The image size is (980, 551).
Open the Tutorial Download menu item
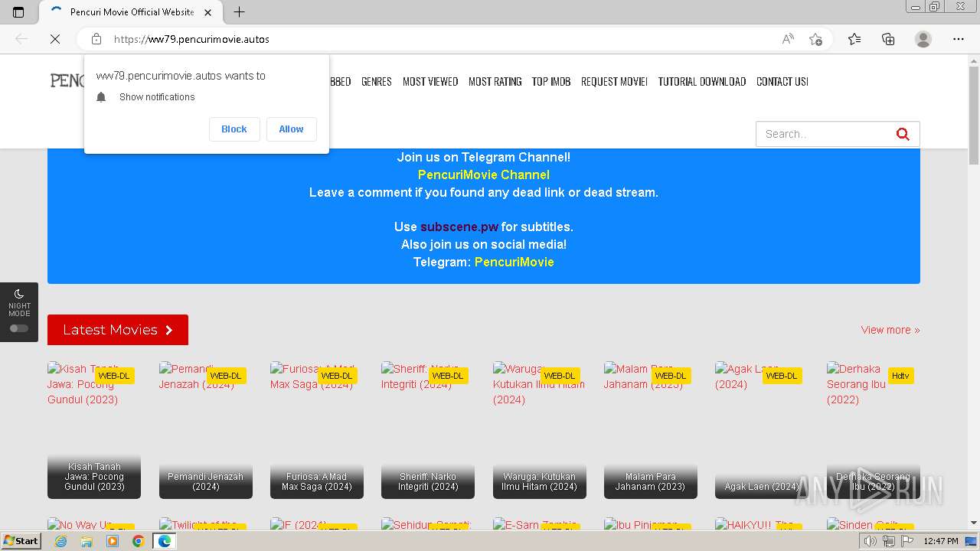pos(702,82)
